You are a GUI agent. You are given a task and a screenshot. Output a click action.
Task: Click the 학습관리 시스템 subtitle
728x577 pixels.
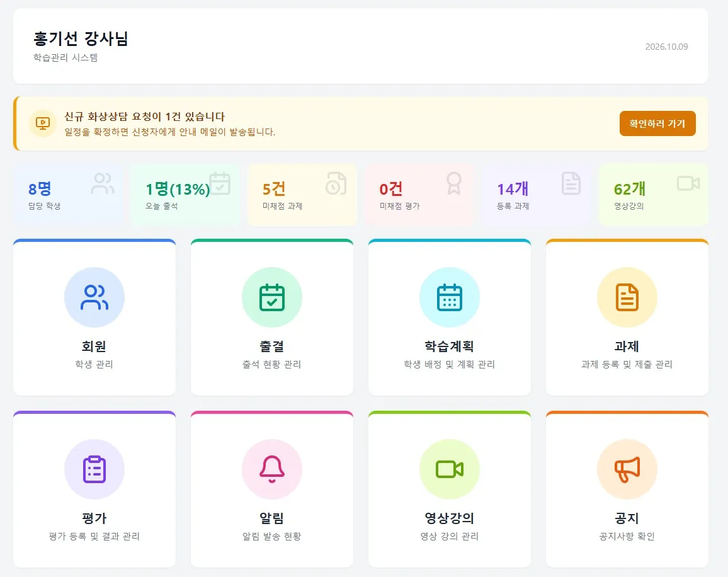click(65, 57)
